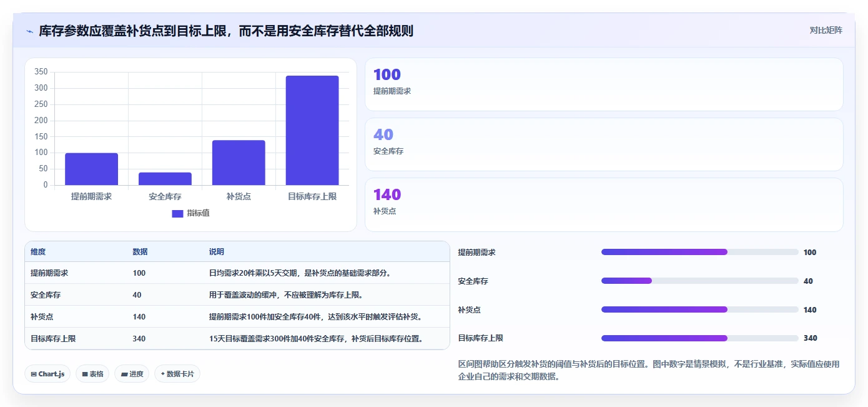Click the table cell value 340
The image size is (868, 407).
click(139, 339)
